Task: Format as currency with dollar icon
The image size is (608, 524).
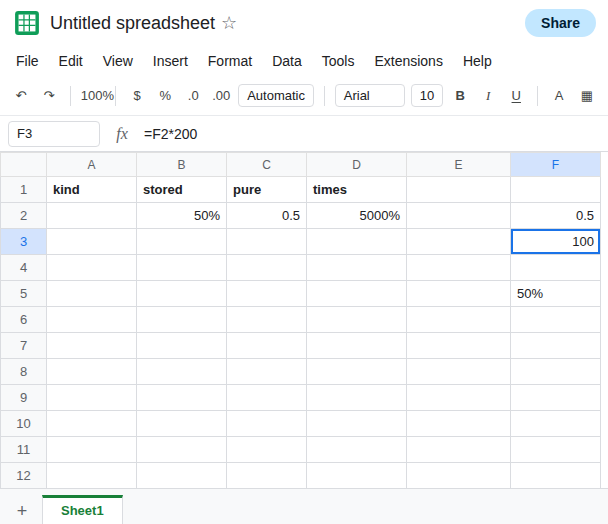Action: coord(137,95)
